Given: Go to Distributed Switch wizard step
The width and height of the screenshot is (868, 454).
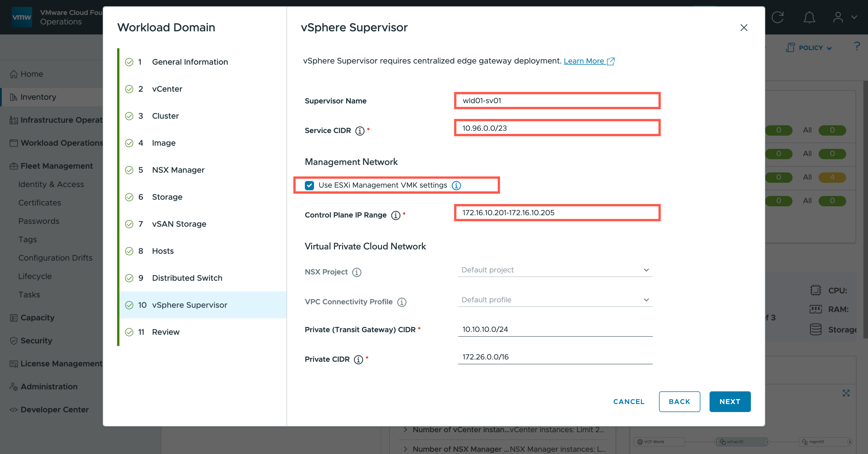Looking at the screenshot, I should click(x=187, y=278).
